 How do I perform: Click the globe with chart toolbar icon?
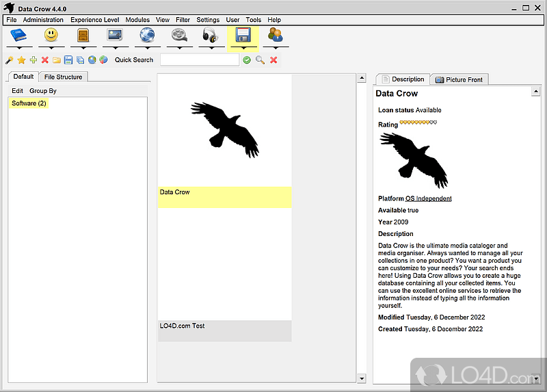104,60
